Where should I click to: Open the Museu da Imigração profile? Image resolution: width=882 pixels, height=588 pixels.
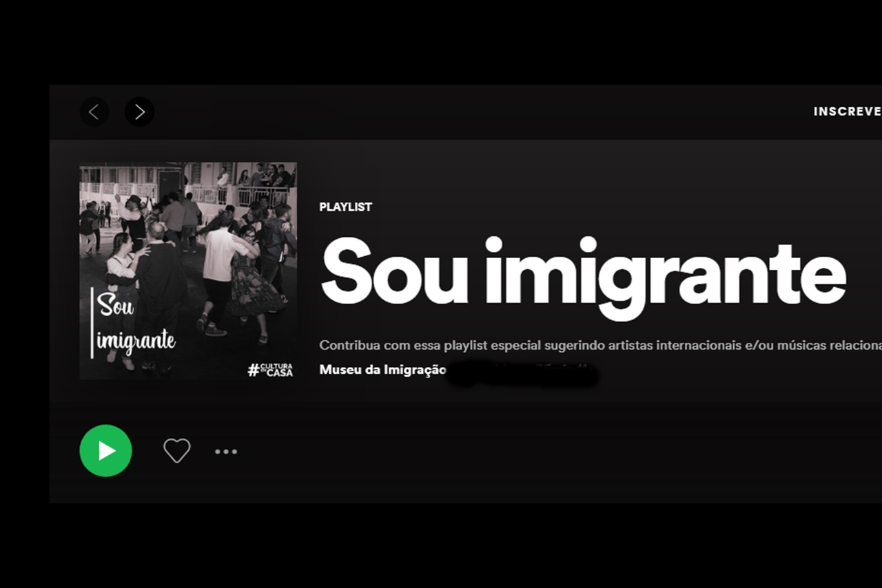click(x=383, y=370)
